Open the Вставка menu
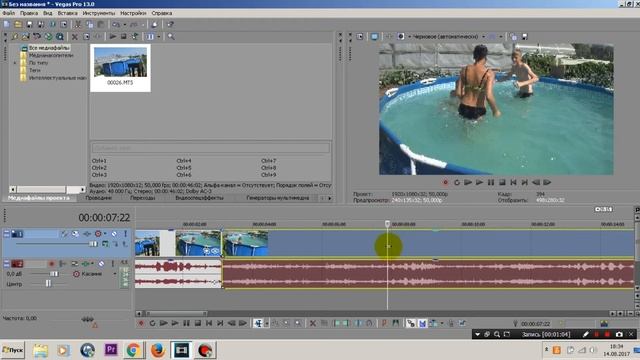Viewport: 640px width, 360px height. (67, 13)
